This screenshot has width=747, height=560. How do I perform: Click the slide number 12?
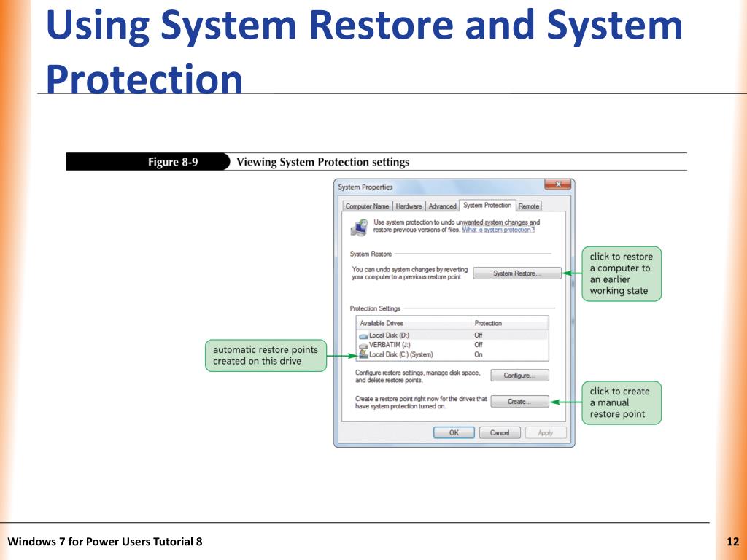pos(732,542)
